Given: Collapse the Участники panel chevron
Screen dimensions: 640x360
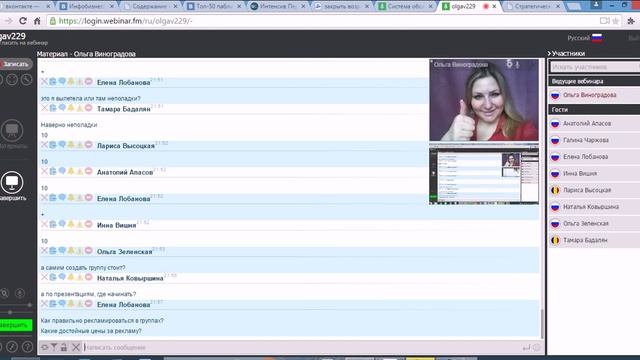Looking at the screenshot, I should (549, 53).
